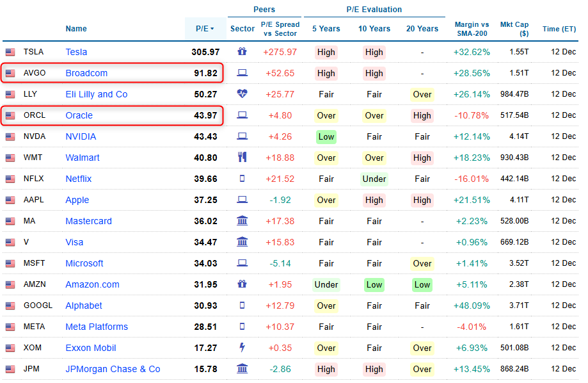Viewport: 588px width, 383px height.
Task: Click Eli Lilly's heartbeat healthcare sector icon
Action: click(242, 94)
